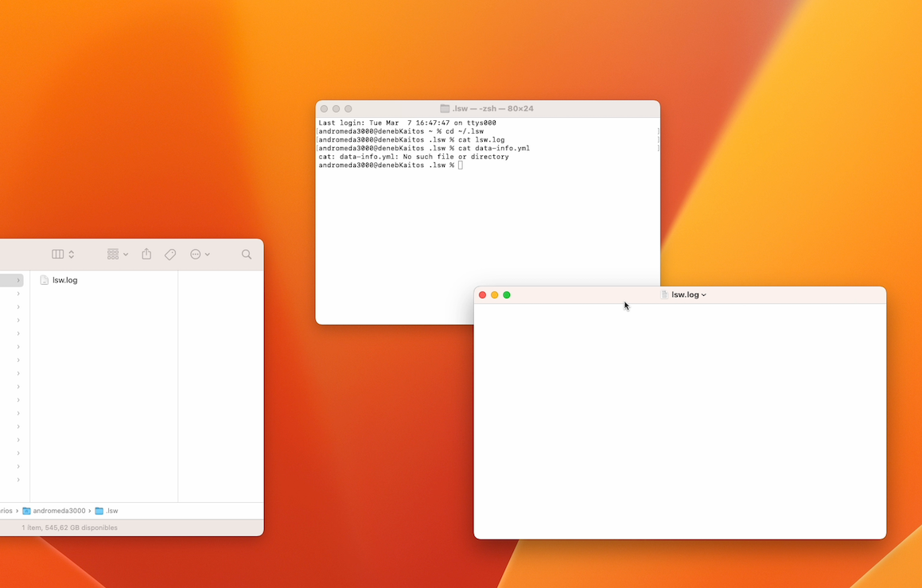Screen dimensions: 922x588
Task: Zoom the Terminal window using third gray button
Action: click(x=348, y=109)
